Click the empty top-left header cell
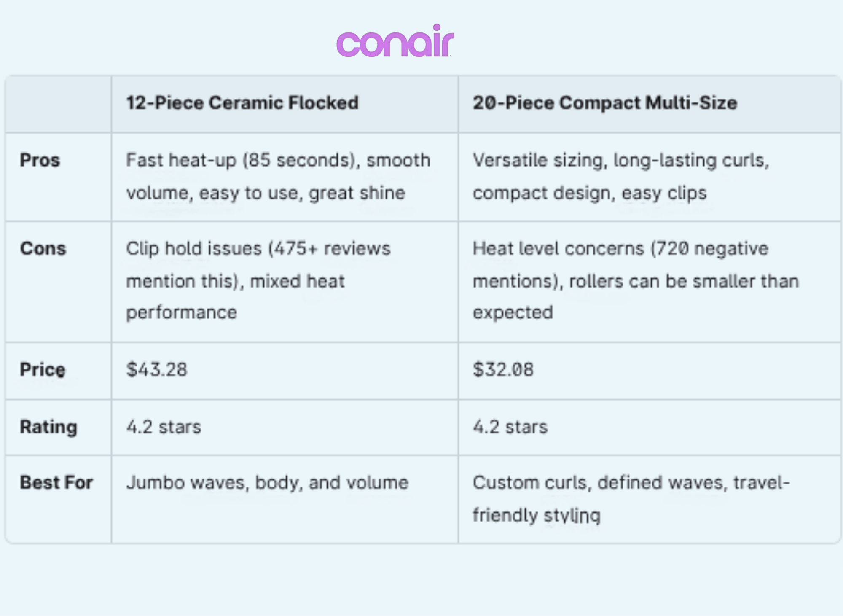This screenshot has width=843, height=616. click(x=58, y=104)
